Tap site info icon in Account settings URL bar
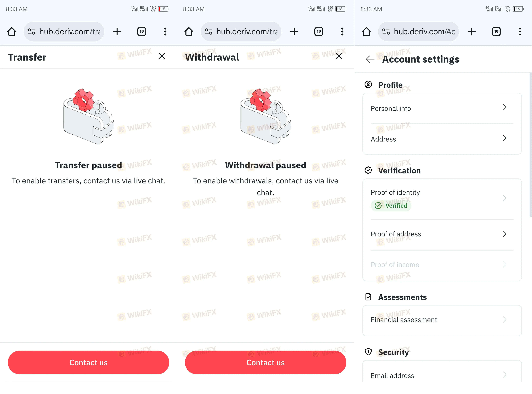 pyautogui.click(x=386, y=31)
